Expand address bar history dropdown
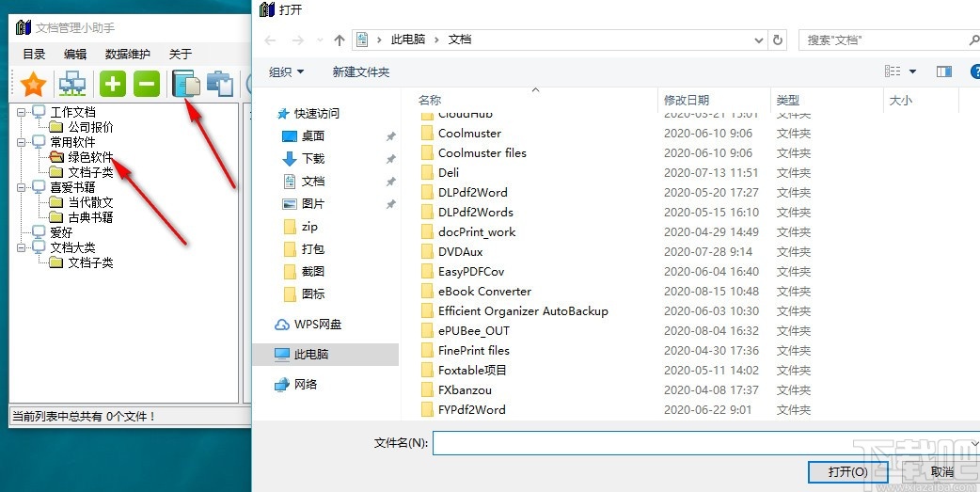Viewport: 980px width, 492px height. [x=759, y=40]
